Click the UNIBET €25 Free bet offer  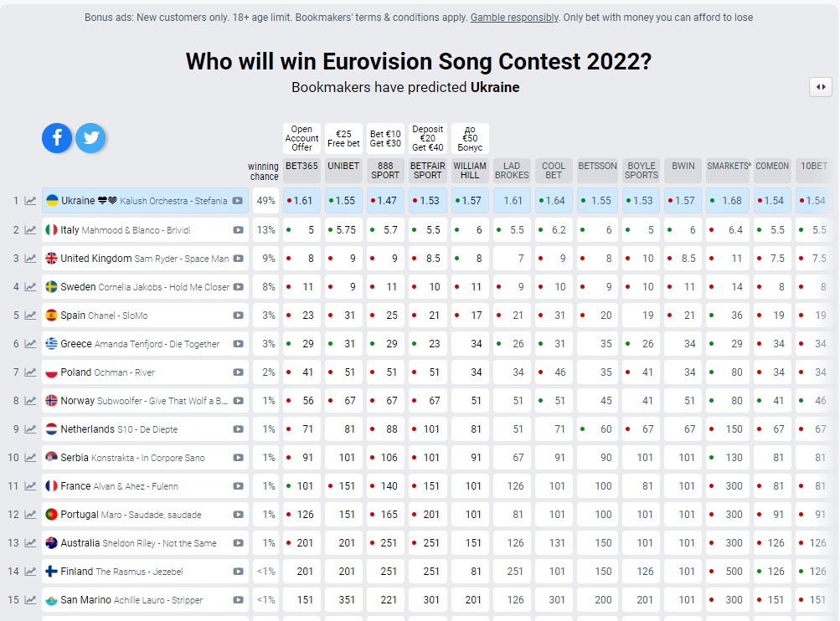click(x=343, y=138)
